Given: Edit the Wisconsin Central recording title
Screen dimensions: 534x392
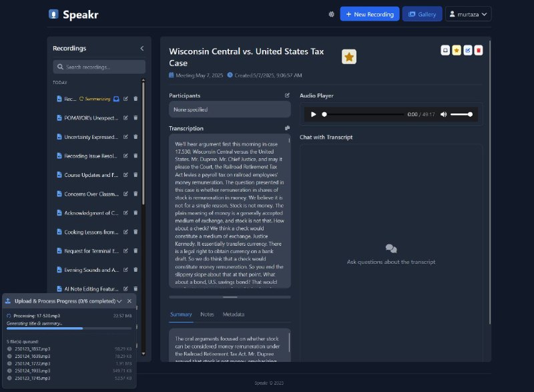Looking at the screenshot, I should coord(467,50).
